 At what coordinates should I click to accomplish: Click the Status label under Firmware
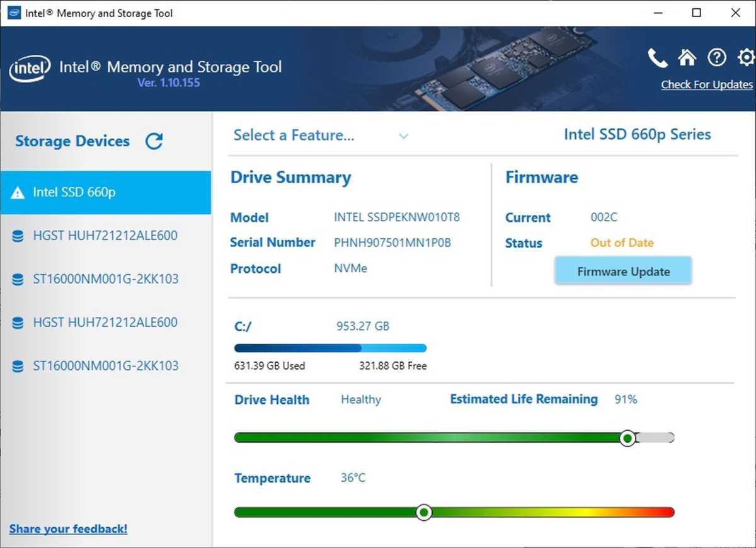[x=524, y=243]
